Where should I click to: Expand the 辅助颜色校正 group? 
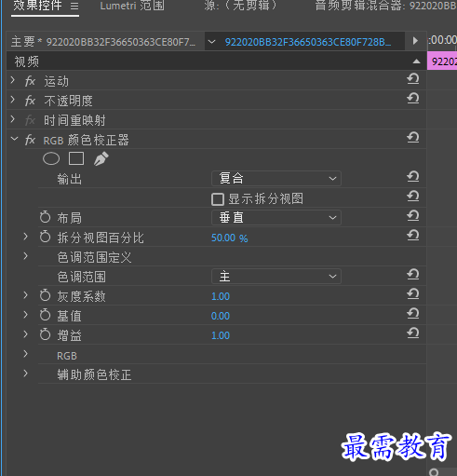(x=26, y=374)
